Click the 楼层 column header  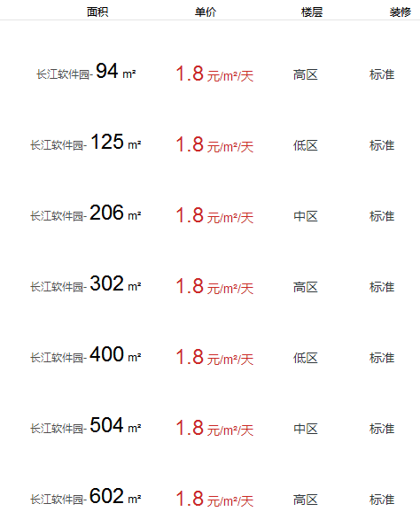pyautogui.click(x=312, y=12)
